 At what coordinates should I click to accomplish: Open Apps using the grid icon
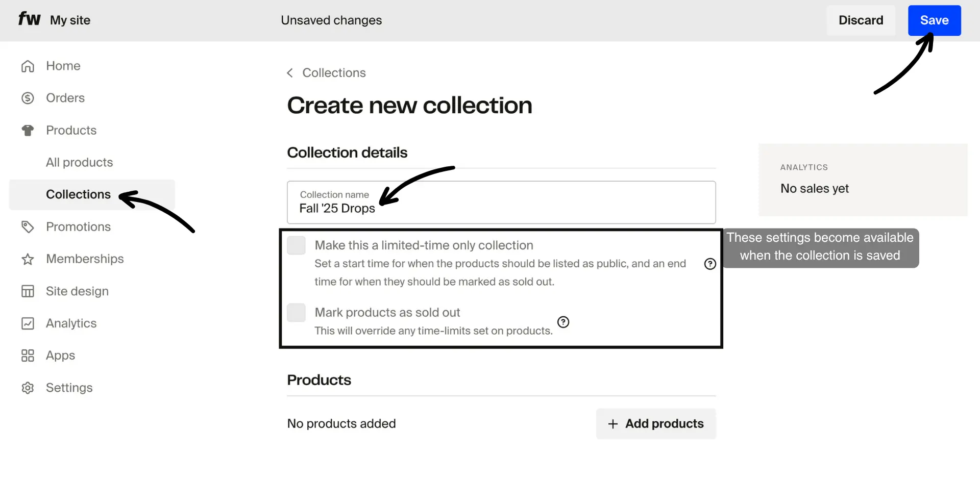pos(28,355)
